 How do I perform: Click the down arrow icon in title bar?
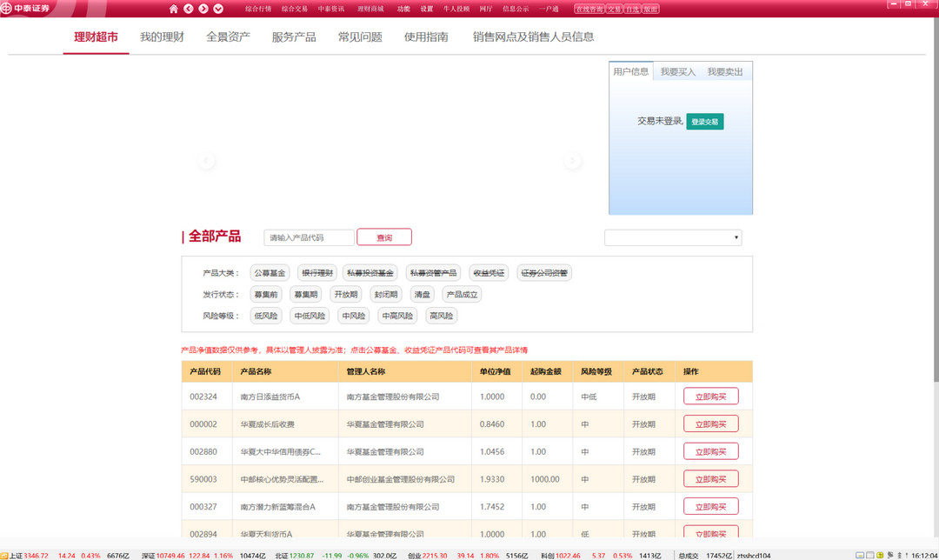pyautogui.click(x=217, y=9)
